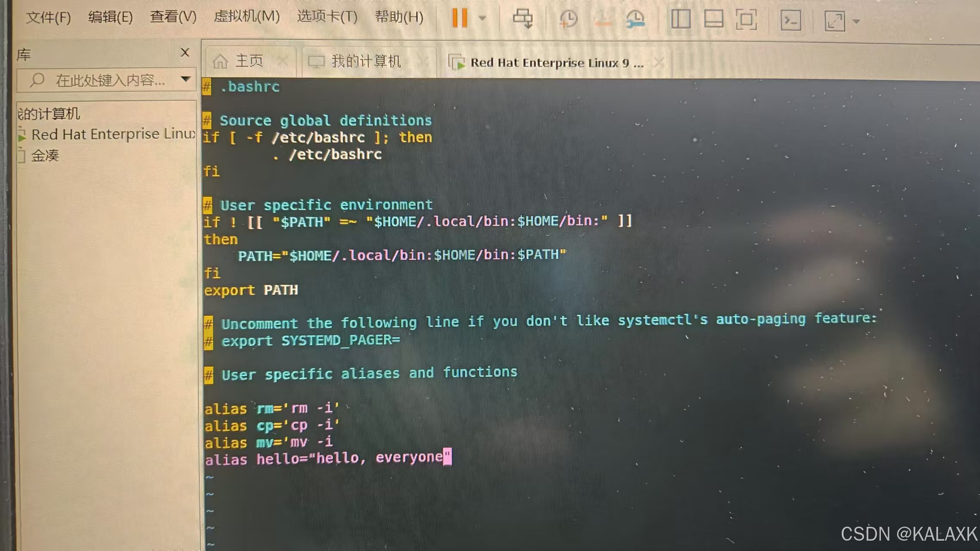The width and height of the screenshot is (980, 551).
Task: Close the 主页 tab
Action: pos(283,61)
